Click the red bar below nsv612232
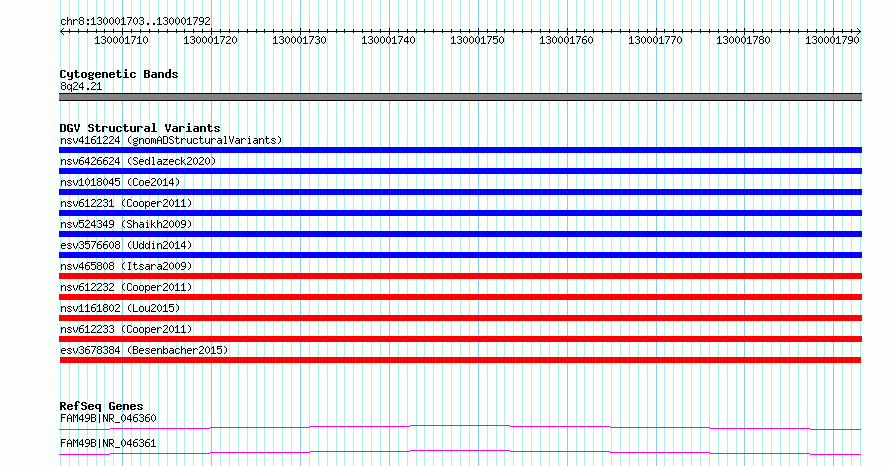The image size is (890, 466). (460, 297)
